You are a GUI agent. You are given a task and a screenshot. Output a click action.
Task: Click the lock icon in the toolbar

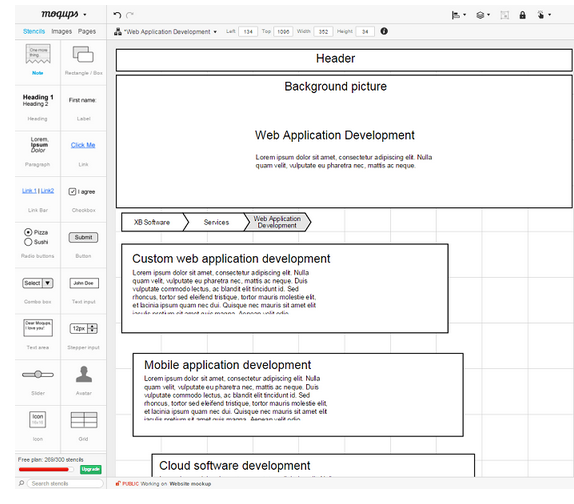522,15
